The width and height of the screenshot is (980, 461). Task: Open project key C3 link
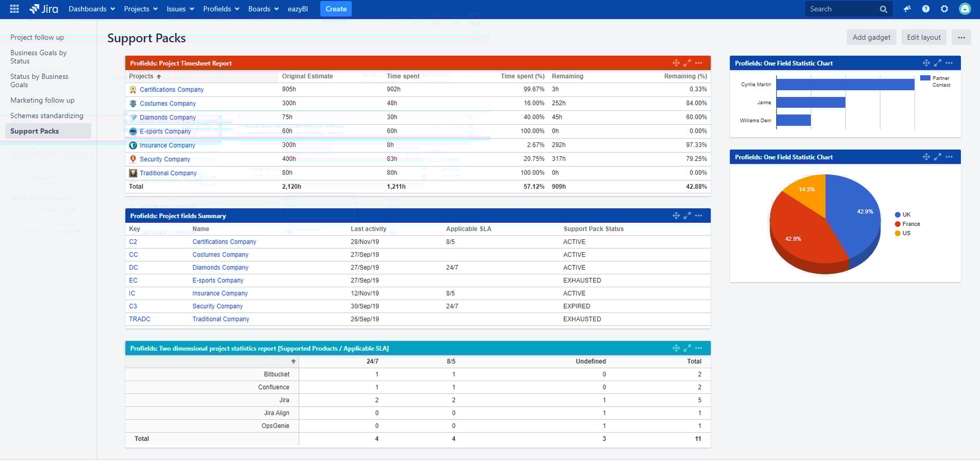(x=133, y=306)
